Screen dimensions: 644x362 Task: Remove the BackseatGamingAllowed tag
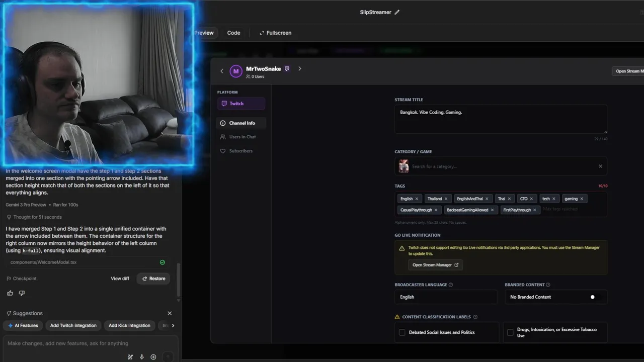click(x=492, y=210)
